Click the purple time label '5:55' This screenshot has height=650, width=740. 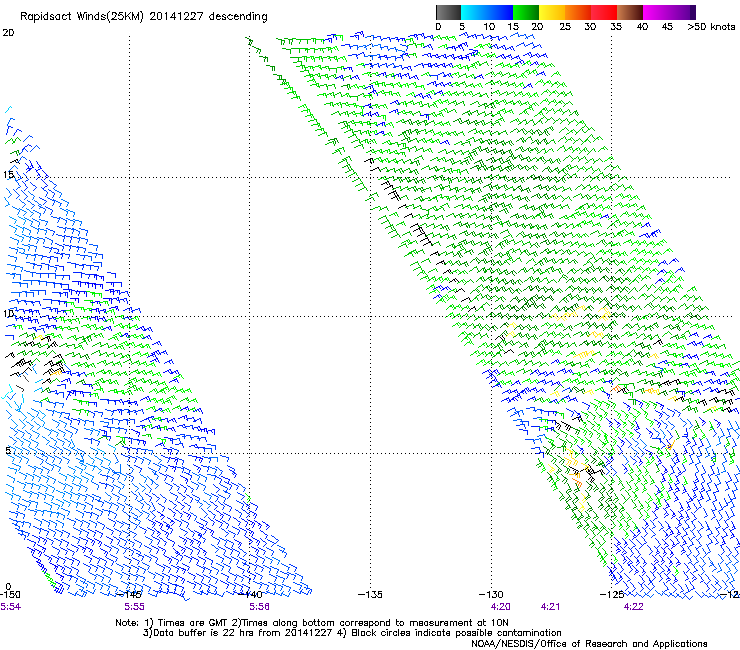point(135,607)
